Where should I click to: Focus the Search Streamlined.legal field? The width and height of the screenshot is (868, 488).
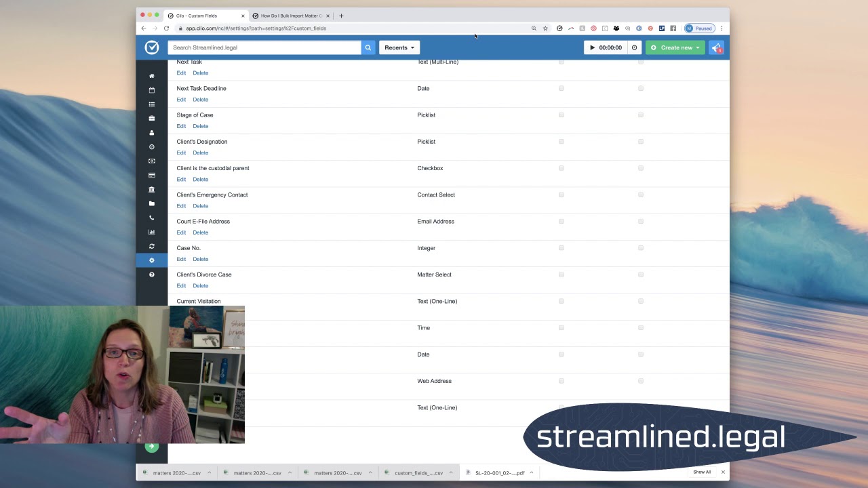[x=264, y=47]
